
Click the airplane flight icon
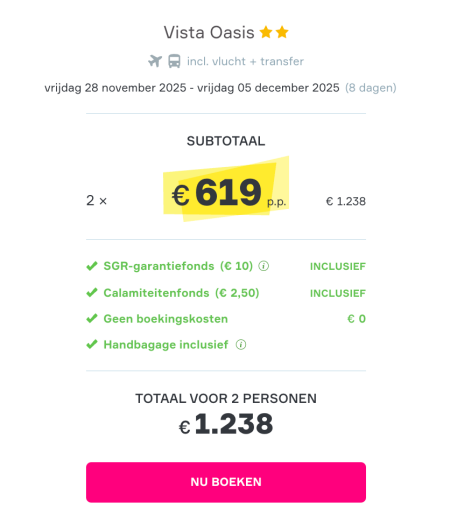coord(155,61)
